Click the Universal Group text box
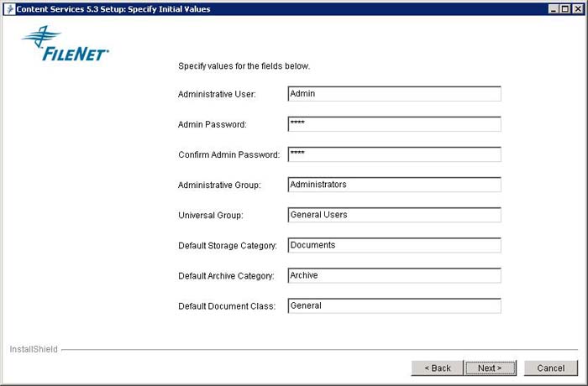Viewport: 588px width, 386px height. 394,215
